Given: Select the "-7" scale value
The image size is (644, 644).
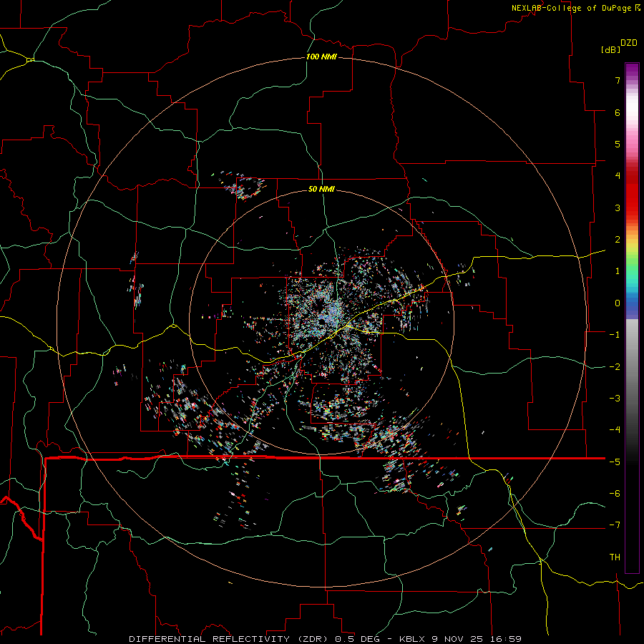Looking at the screenshot, I should 615,525.
